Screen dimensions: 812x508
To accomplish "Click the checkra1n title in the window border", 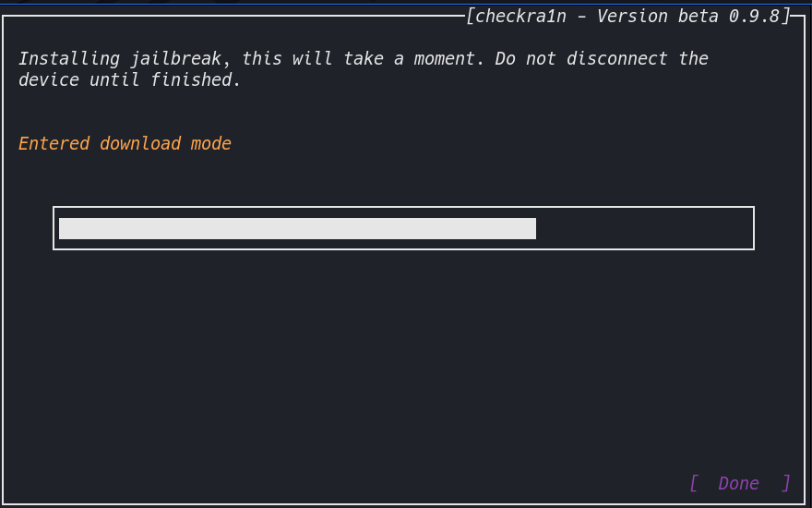I will [x=521, y=17].
